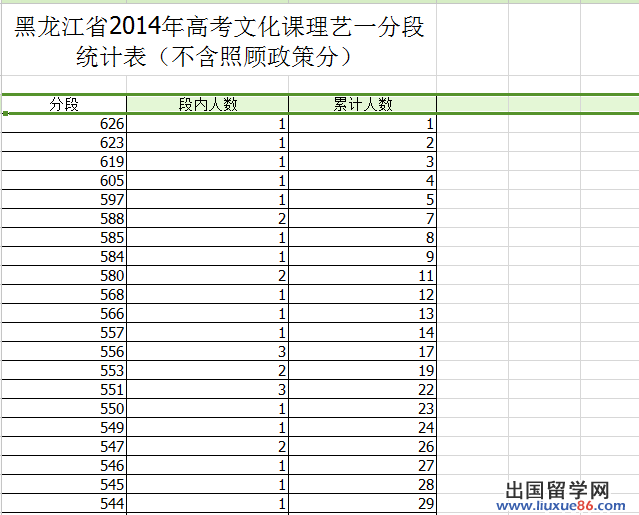
Task: Select score cell 545
Action: pyautogui.click(x=64, y=485)
